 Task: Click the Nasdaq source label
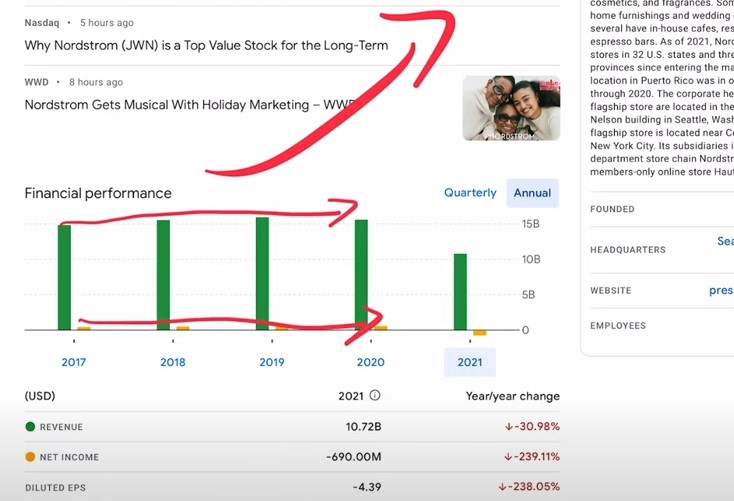click(x=42, y=22)
